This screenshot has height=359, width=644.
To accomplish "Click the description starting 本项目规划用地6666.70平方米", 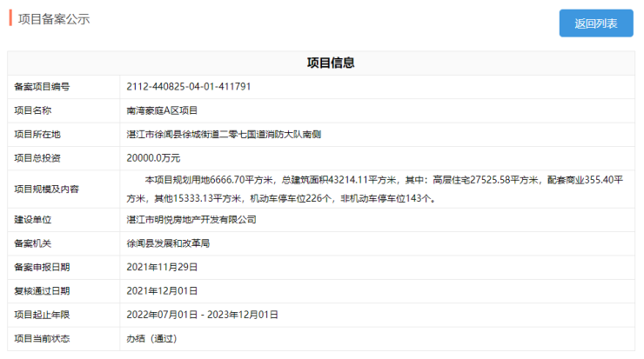I will pyautogui.click(x=374, y=189).
